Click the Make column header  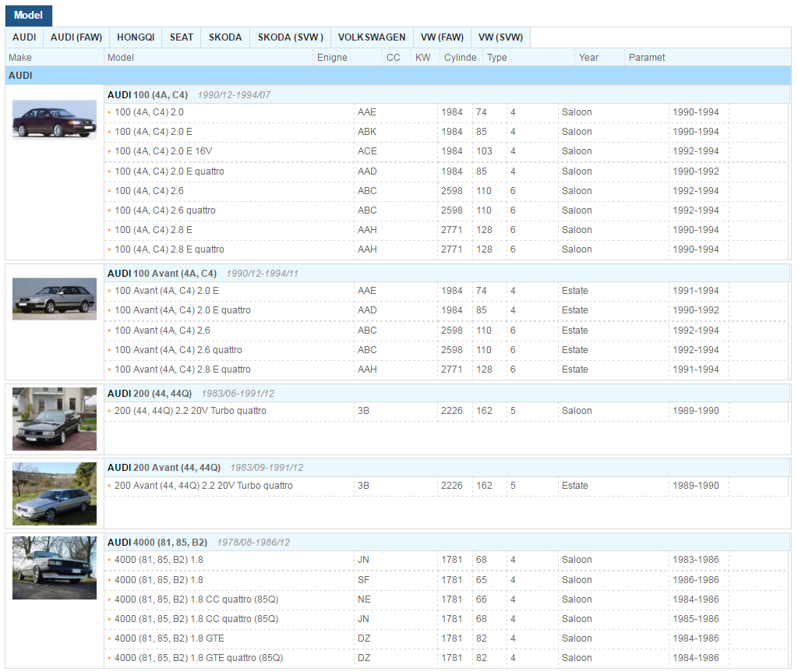[19, 58]
